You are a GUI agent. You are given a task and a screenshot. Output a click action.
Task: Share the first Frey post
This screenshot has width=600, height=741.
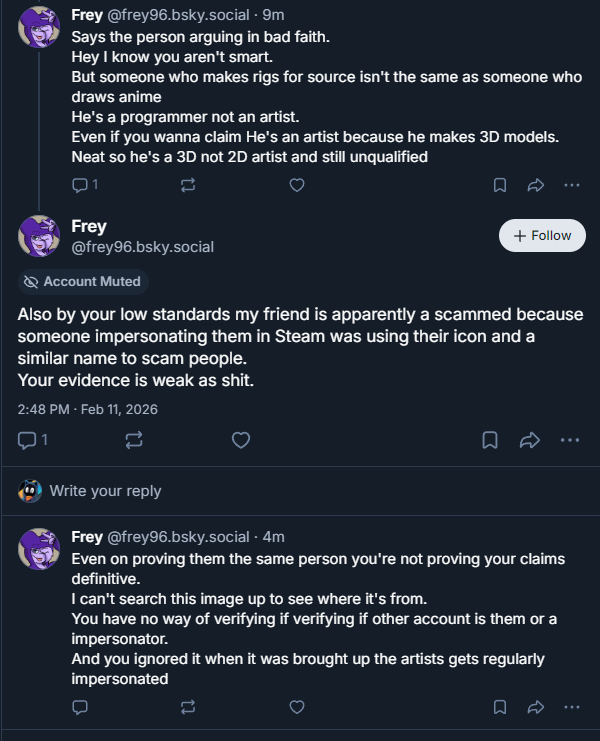[x=535, y=185]
